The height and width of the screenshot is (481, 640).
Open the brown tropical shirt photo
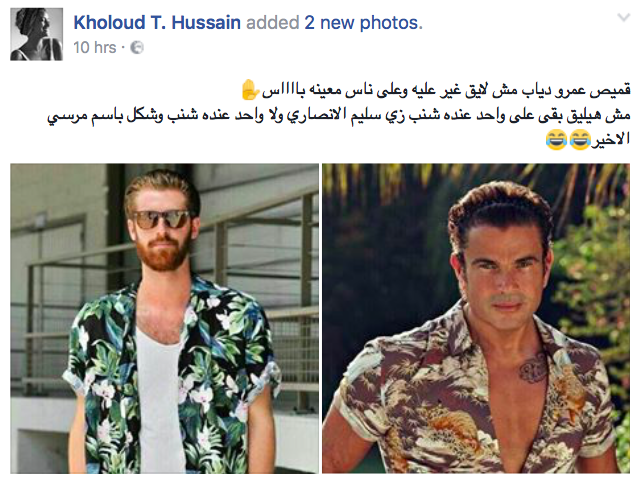coord(476,318)
